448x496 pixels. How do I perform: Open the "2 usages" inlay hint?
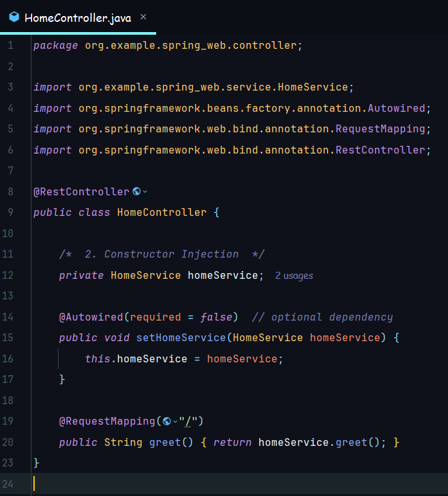[294, 276]
